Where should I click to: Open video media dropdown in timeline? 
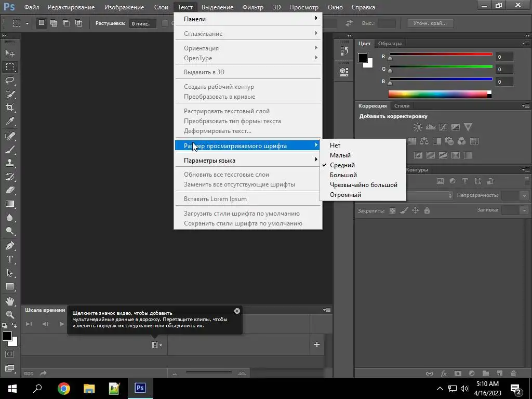coord(157,345)
